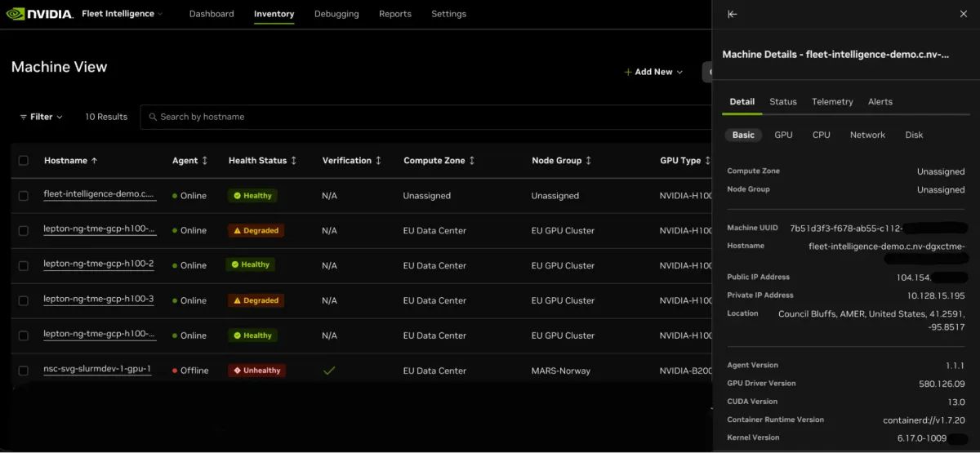Close the Machine Details panel
Viewport: 980px width, 453px height.
[963, 14]
